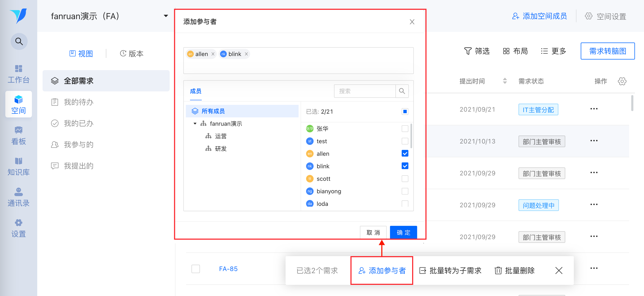
Task: Check the box next to scott
Action: (405, 179)
